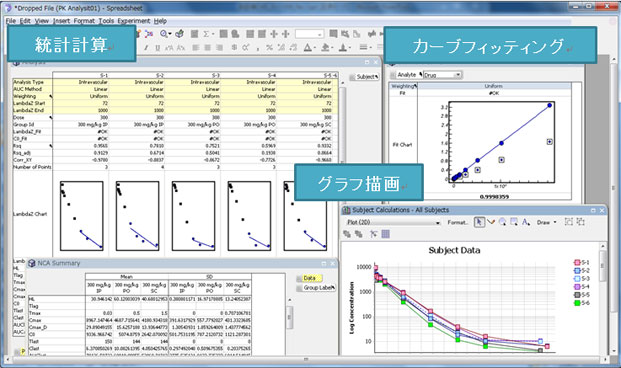
Task: Select the pointer arrow tool
Action: (x=479, y=222)
